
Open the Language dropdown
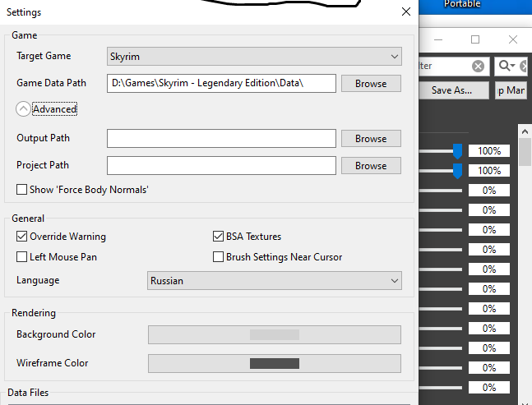274,281
